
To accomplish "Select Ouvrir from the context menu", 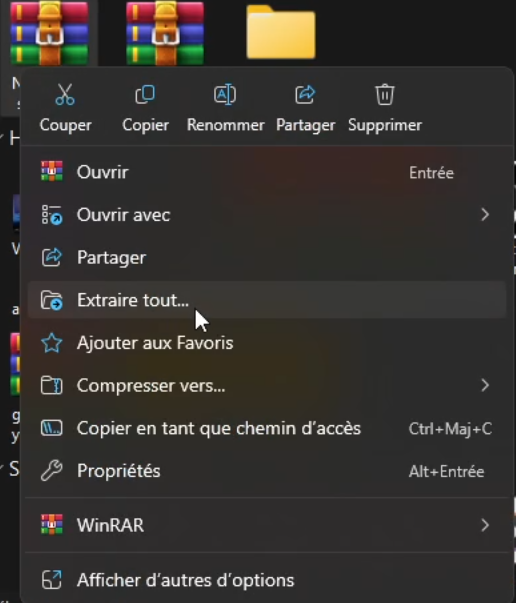I will click(x=267, y=172).
